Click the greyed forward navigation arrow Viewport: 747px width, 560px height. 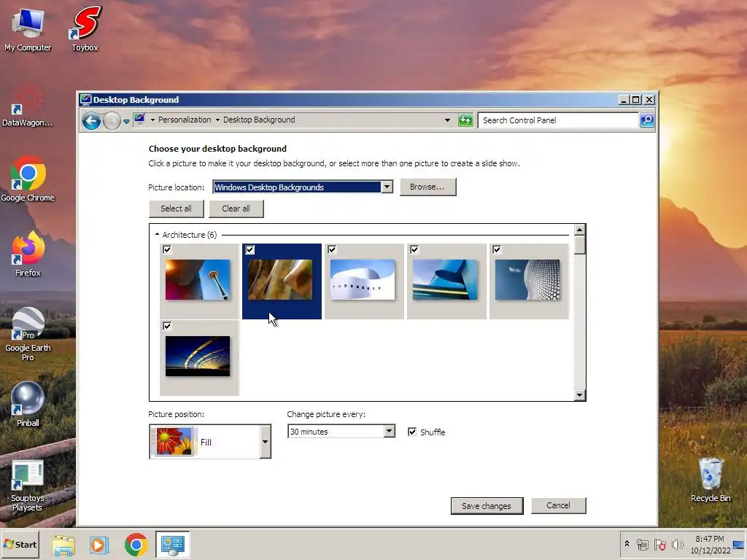(x=112, y=121)
